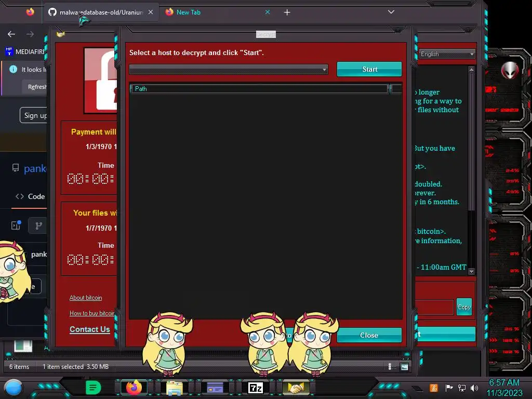The width and height of the screenshot is (532, 399).
Task: Click the Copy button
Action: (x=464, y=307)
